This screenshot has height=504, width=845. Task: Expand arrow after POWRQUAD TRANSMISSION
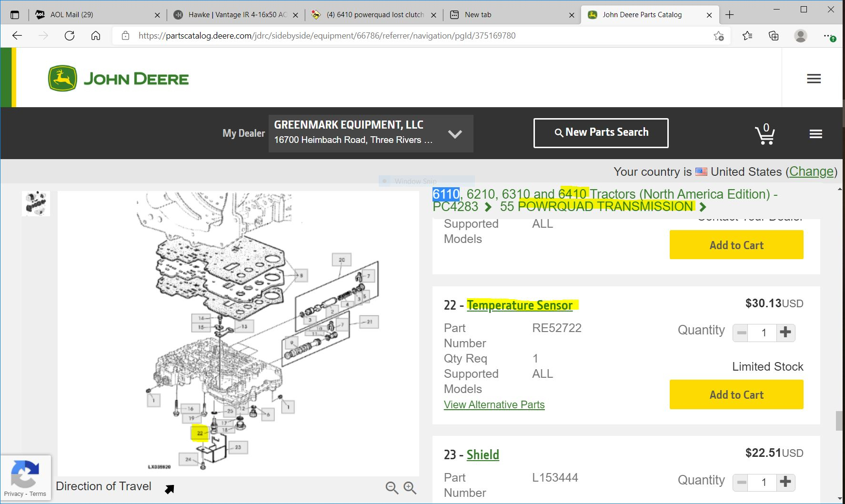pyautogui.click(x=703, y=207)
